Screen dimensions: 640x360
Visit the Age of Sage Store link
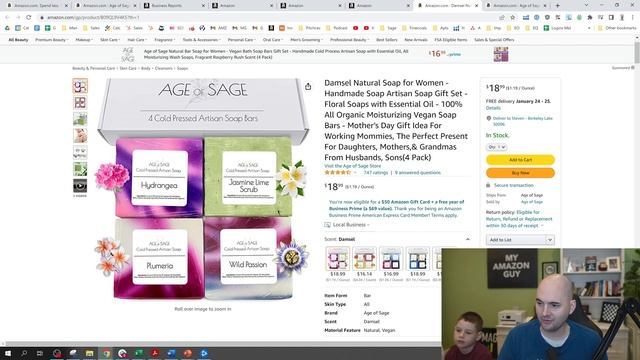point(353,166)
